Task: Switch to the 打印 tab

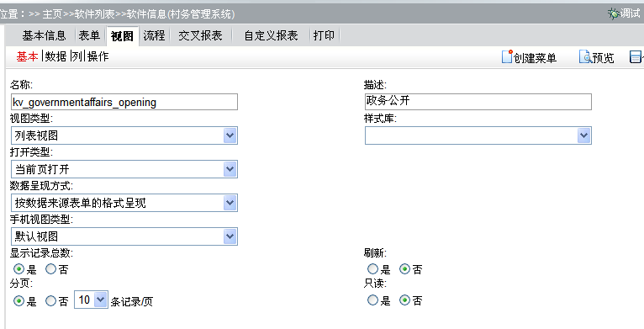Action: coord(324,36)
